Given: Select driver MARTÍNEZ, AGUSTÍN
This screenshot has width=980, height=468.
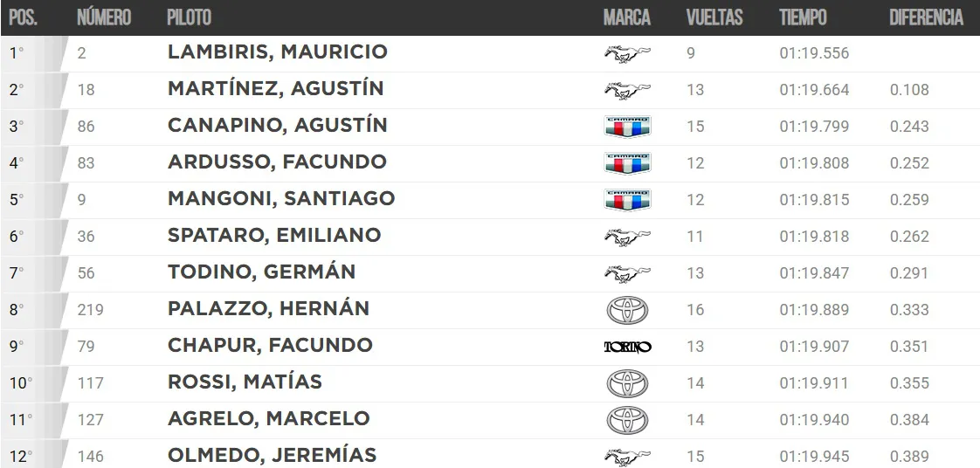Looking at the screenshot, I should pos(275,89).
